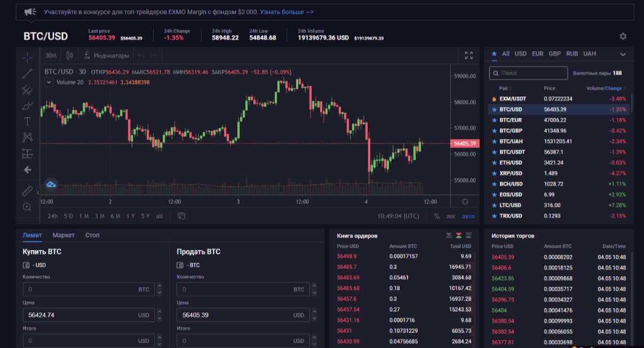Screen dimensions: 644x348
Task: Select the ruler measure tool
Action: pos(27,191)
